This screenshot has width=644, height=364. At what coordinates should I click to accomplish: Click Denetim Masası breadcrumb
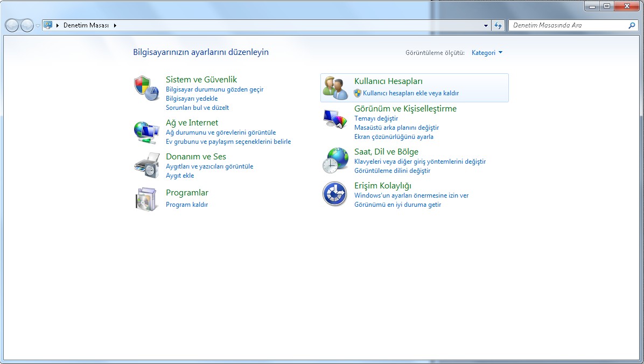pyautogui.click(x=86, y=25)
